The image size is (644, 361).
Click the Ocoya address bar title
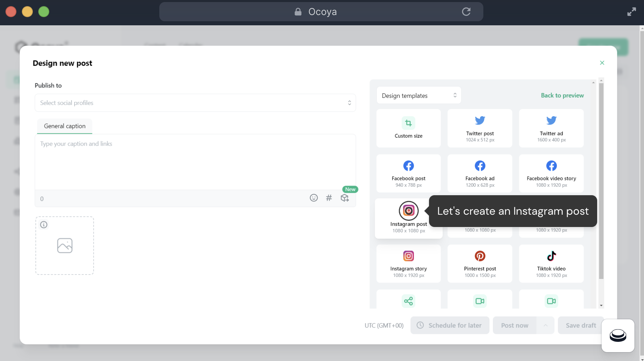[322, 12]
